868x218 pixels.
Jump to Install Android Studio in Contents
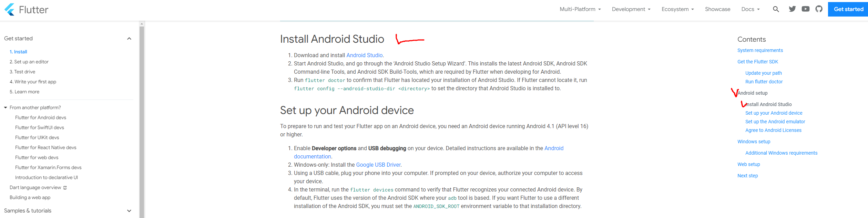tap(768, 105)
